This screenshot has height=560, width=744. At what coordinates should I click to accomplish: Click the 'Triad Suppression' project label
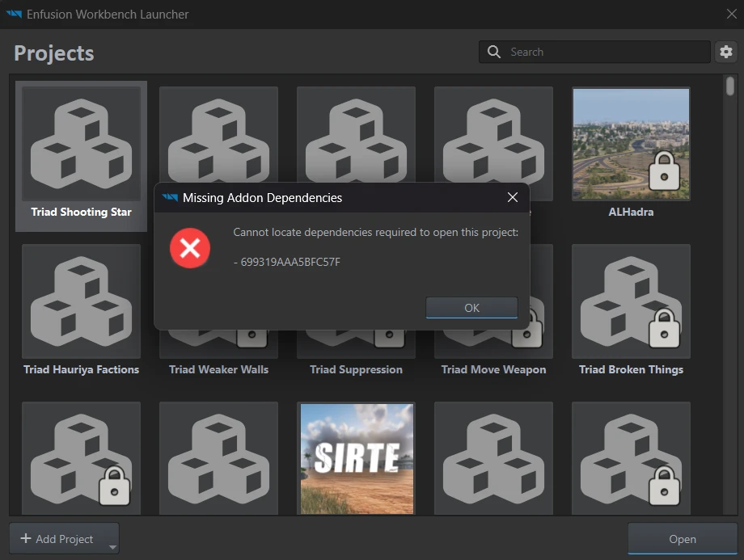coord(357,369)
